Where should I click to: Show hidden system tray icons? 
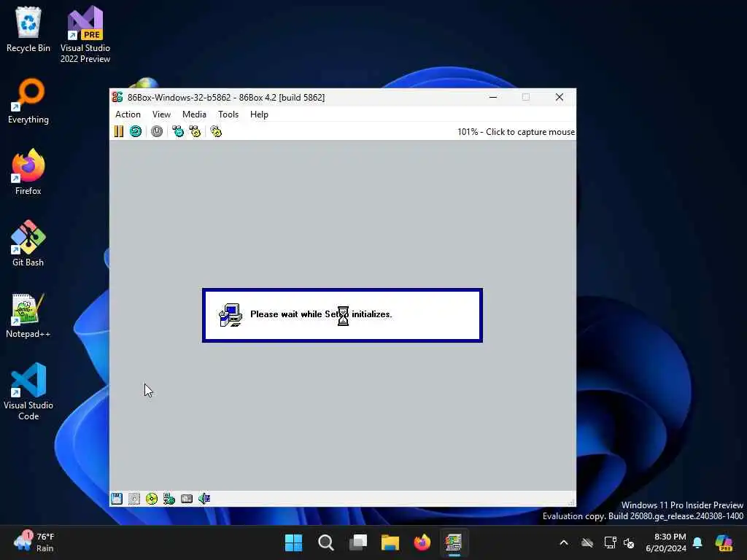[x=564, y=542]
